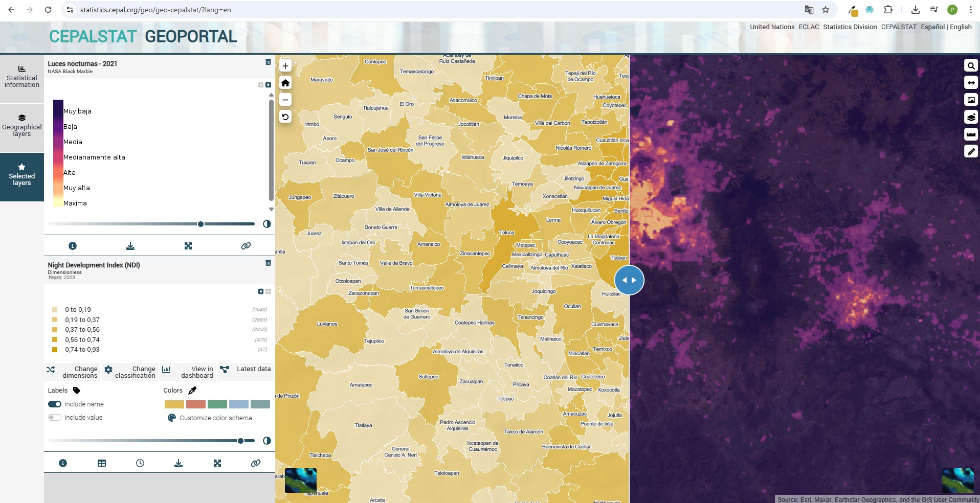
Task: Toggle Include name labels switch
Action: [55, 404]
